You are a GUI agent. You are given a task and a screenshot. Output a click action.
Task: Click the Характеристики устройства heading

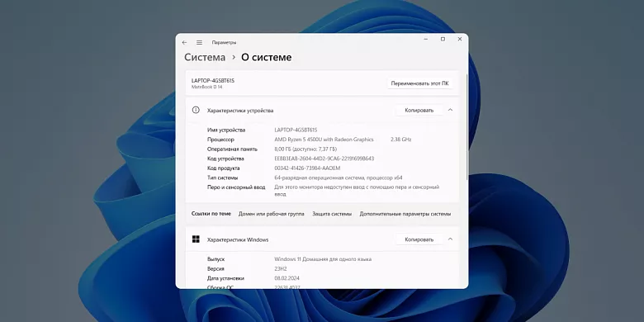[240, 111]
